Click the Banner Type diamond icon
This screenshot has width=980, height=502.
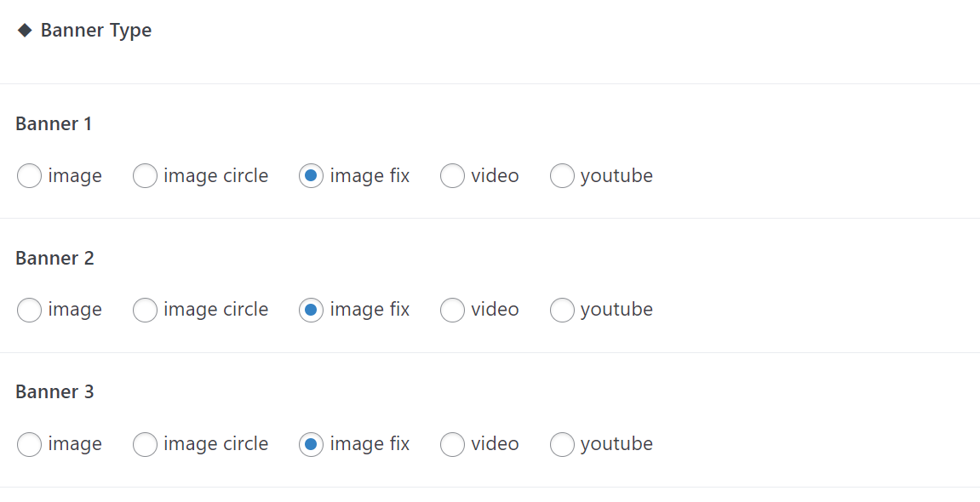pos(25,30)
